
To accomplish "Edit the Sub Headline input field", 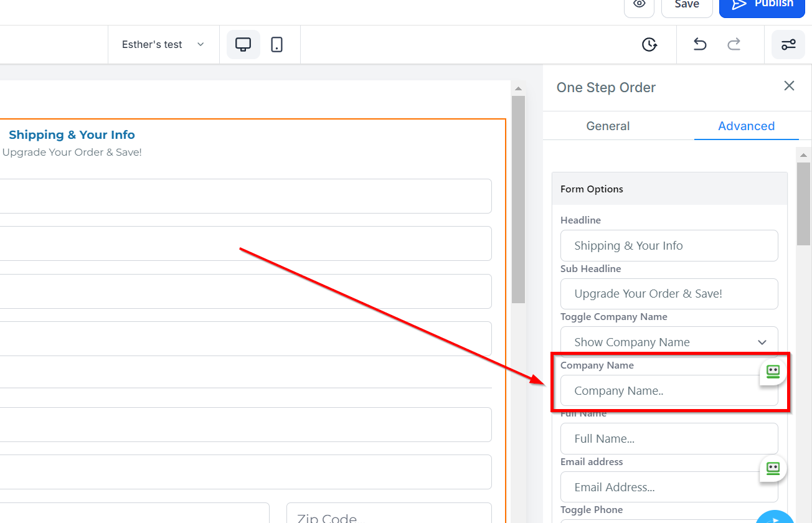I will pyautogui.click(x=669, y=294).
